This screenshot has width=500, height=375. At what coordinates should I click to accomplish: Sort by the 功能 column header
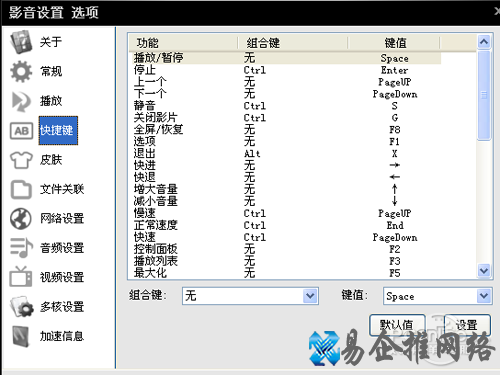coord(183,43)
